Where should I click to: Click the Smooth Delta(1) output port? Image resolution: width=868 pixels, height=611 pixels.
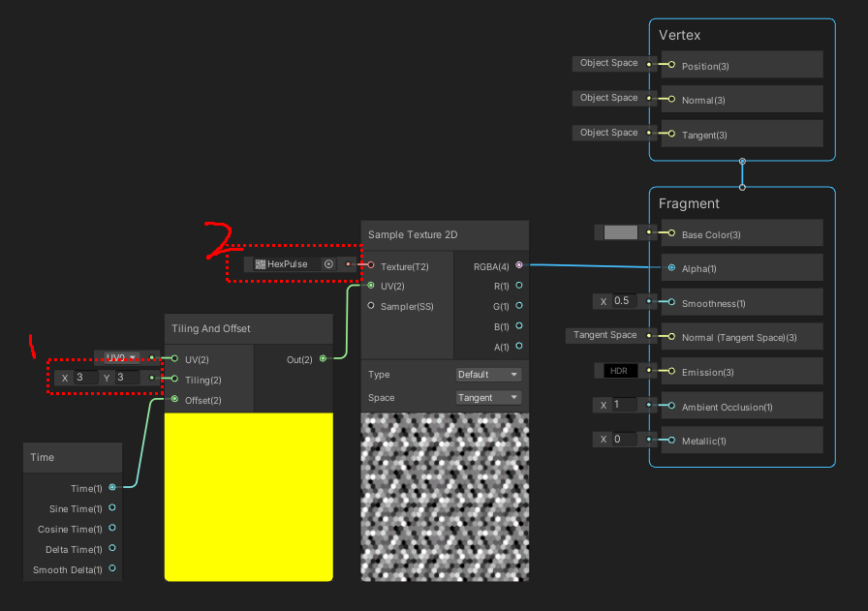[x=112, y=568]
